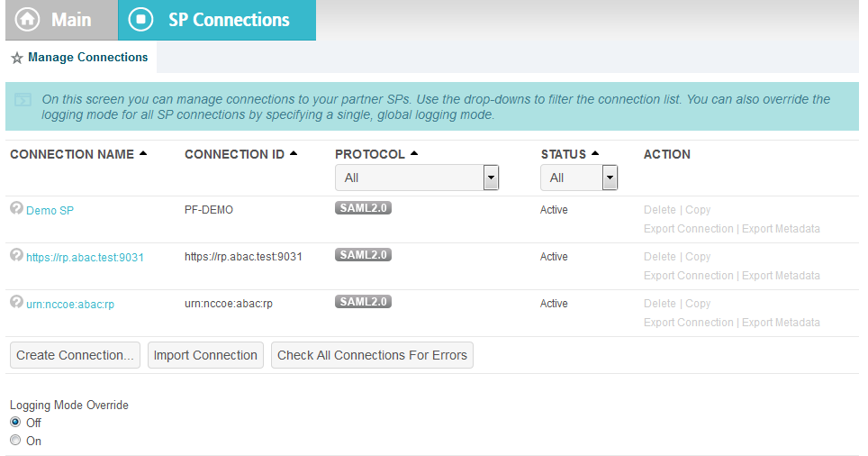
Task: Click the star icon beside Manage Connections
Action: [17, 58]
